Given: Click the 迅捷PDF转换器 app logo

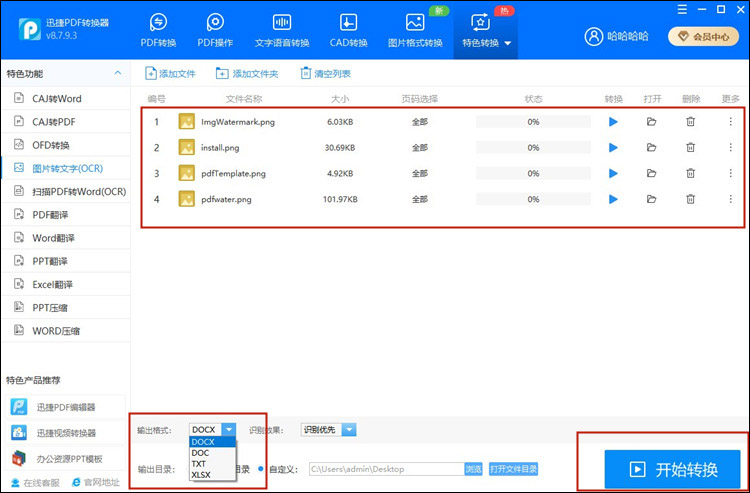Looking at the screenshot, I should [30, 29].
